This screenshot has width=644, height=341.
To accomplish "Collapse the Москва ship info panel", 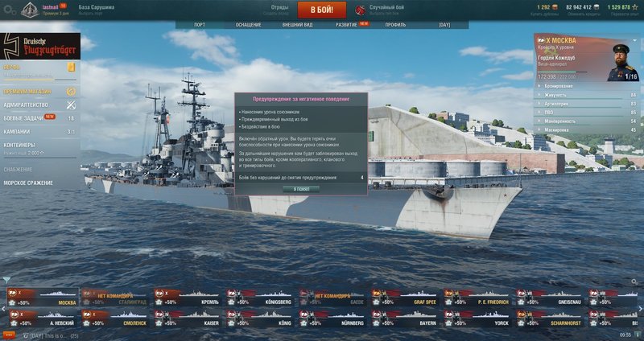I will pyautogui.click(x=635, y=40).
